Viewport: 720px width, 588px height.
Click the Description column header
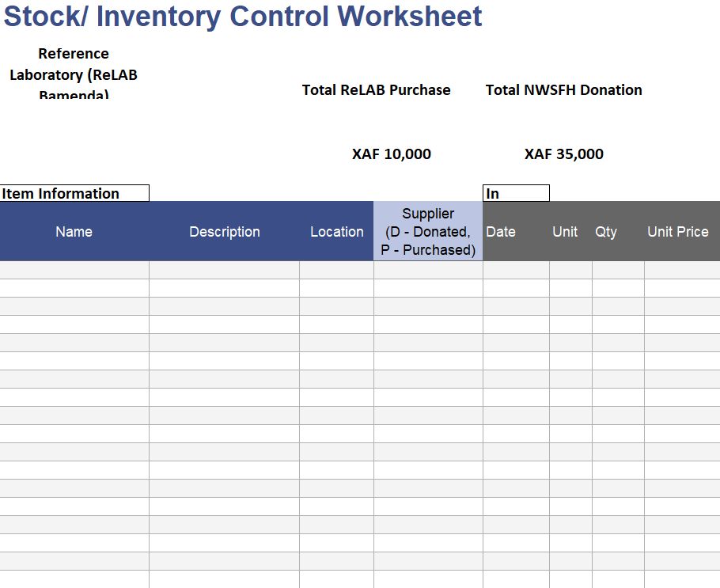(x=225, y=231)
